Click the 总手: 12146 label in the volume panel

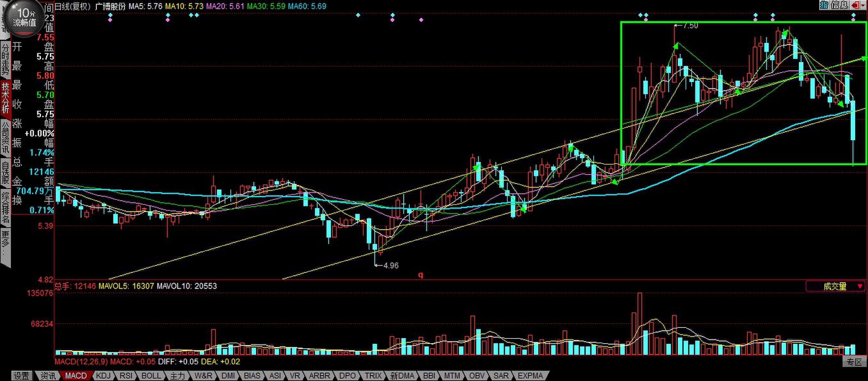(76, 286)
